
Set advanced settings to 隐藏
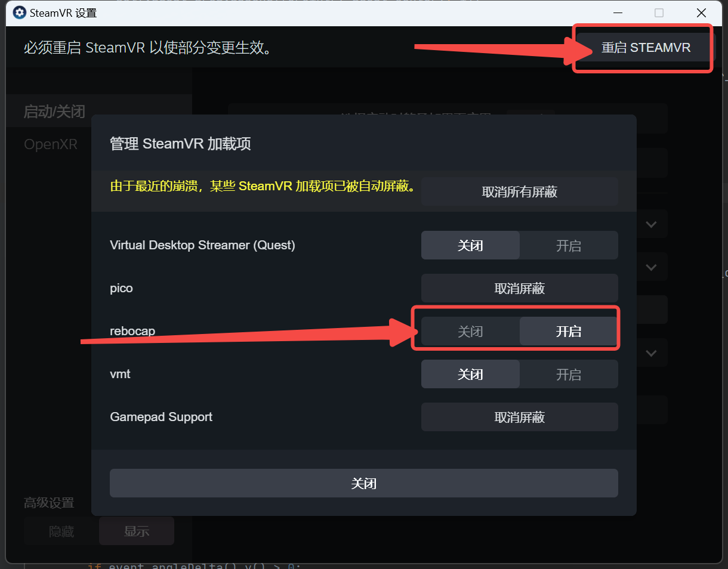61,531
